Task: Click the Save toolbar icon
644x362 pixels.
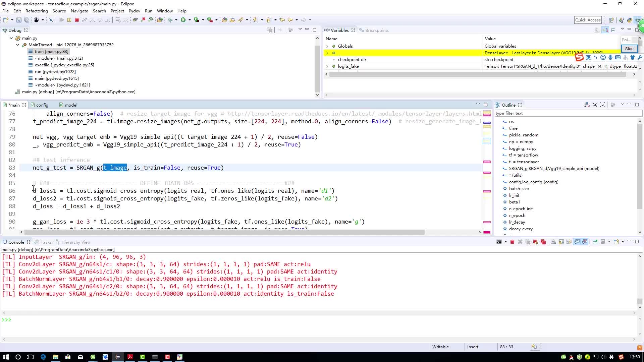Action: tap(19, 20)
